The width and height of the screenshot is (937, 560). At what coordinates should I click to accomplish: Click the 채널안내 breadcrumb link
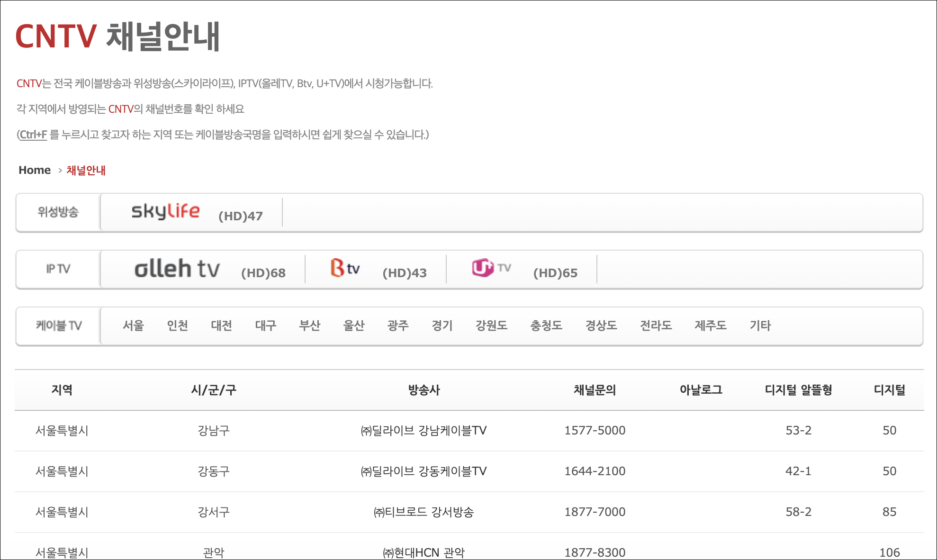[x=86, y=170]
